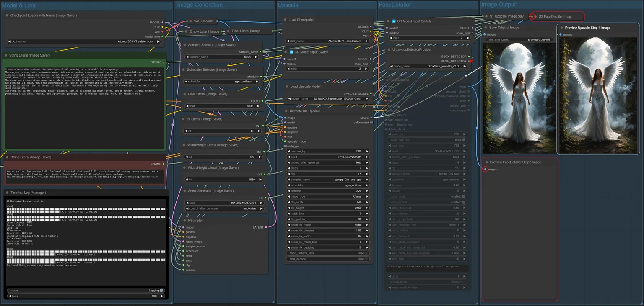644x306 pixels.
Task: Click the collapsed S2 FaceDetailer Image node
Action: point(557,16)
